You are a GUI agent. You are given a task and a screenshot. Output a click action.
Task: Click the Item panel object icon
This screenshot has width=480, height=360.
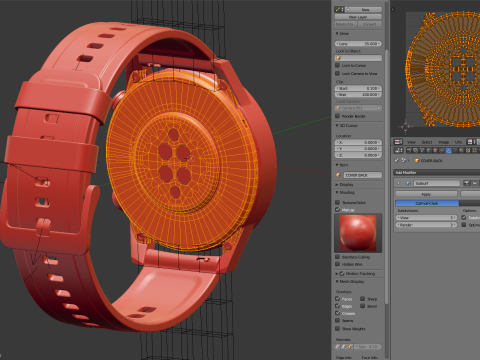(x=338, y=175)
